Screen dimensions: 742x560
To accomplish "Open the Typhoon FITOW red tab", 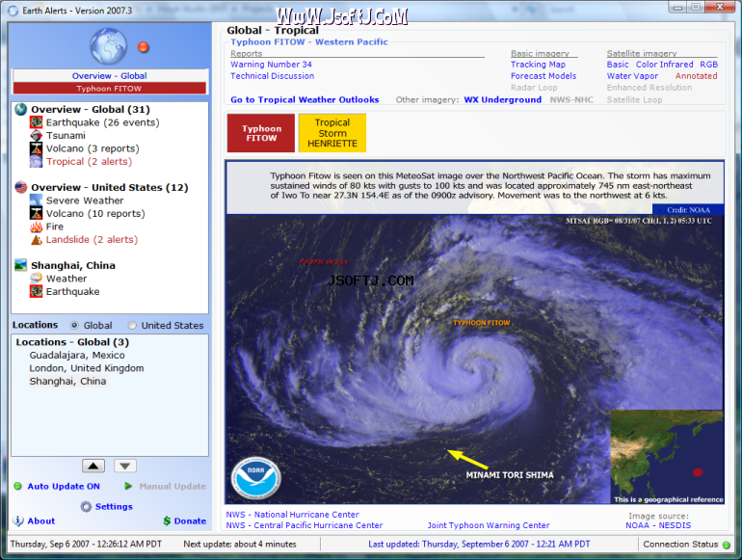I will point(109,89).
